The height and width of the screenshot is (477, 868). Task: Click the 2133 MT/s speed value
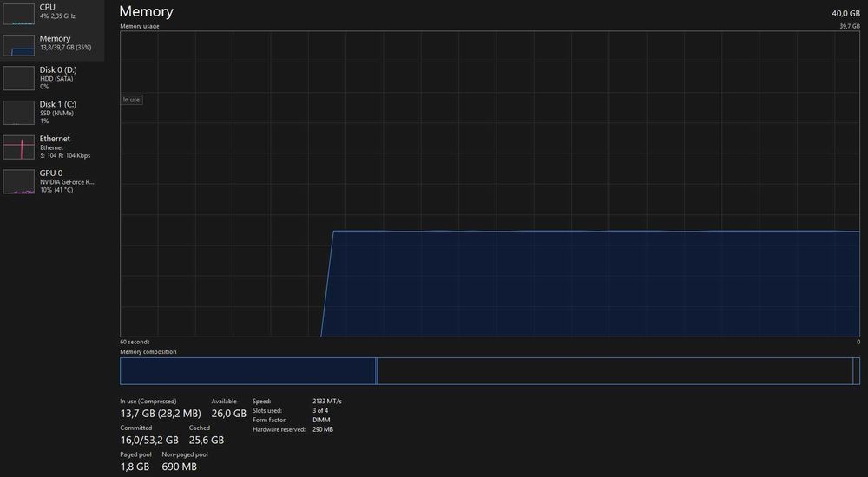327,402
